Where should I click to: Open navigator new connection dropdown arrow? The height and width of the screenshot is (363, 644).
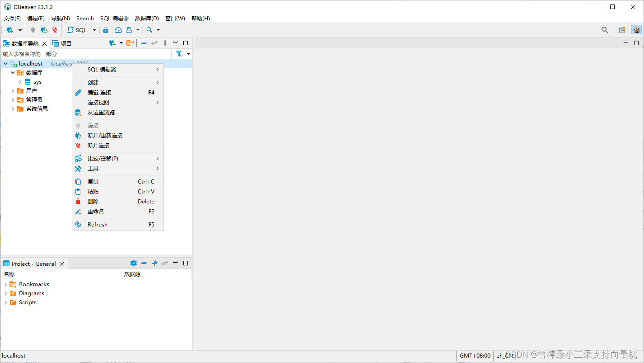[x=121, y=43]
